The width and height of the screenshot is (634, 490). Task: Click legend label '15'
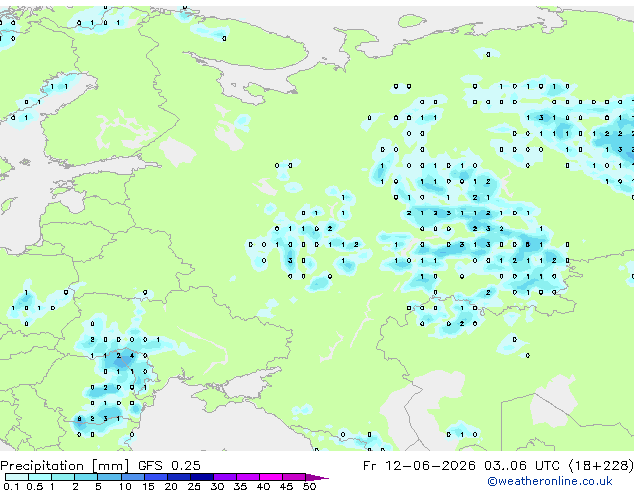[x=148, y=486]
